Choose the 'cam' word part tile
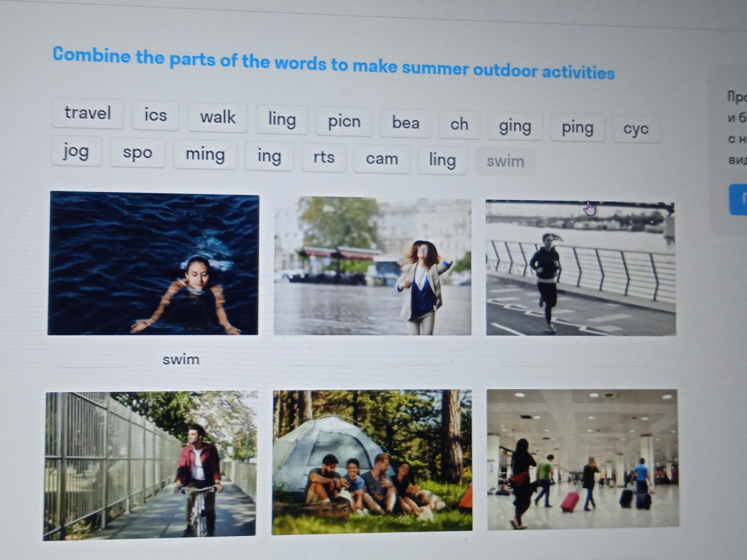This screenshot has width=747, height=560. (x=382, y=159)
